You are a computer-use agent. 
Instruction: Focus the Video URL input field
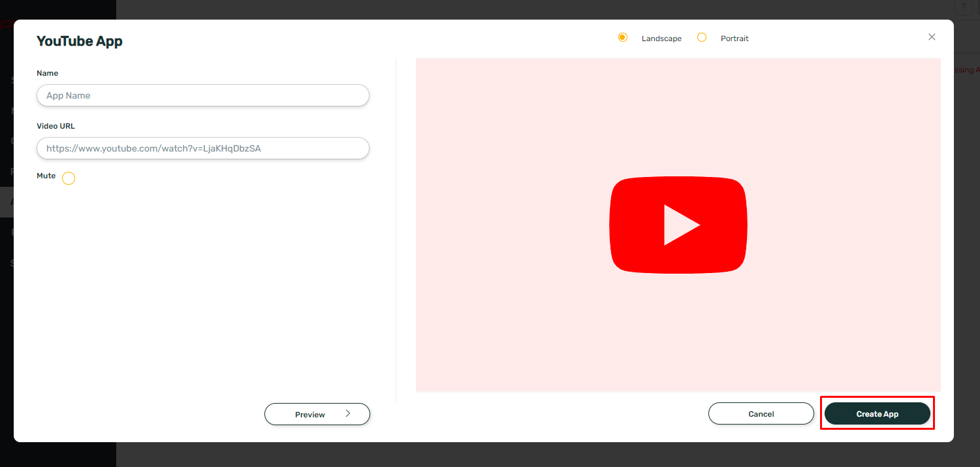tap(203, 148)
